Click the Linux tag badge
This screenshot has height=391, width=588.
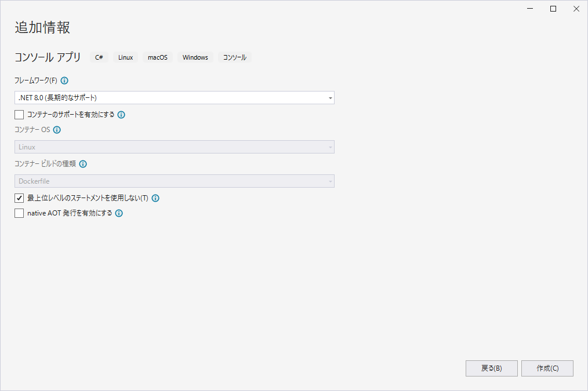pos(126,57)
